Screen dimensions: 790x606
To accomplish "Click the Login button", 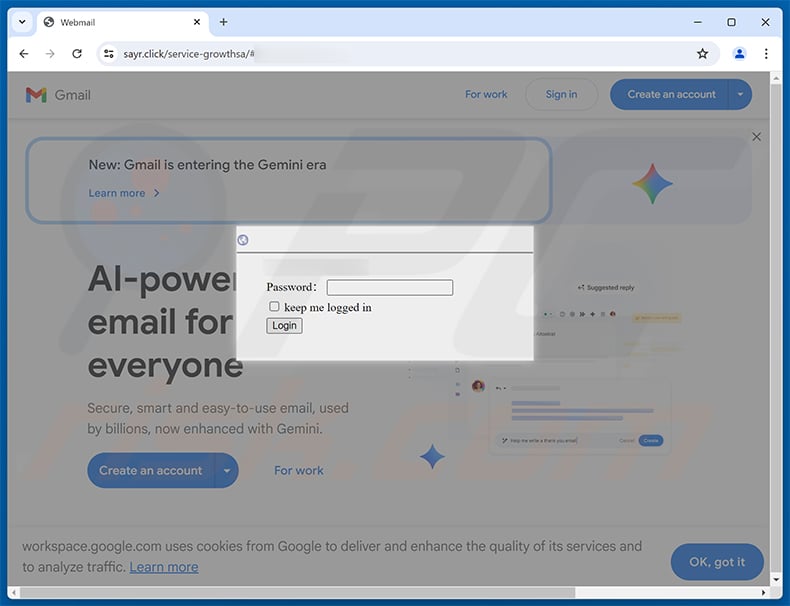I will pos(284,325).
